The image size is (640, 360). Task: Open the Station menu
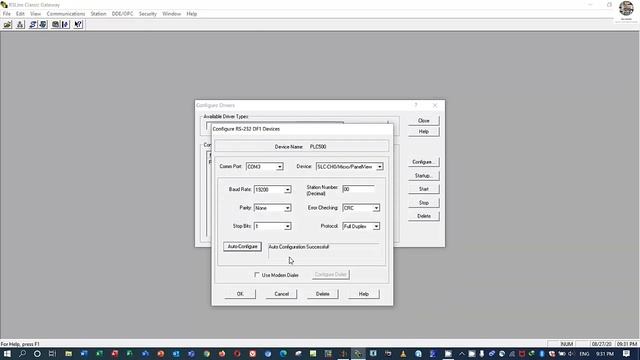[x=98, y=14]
